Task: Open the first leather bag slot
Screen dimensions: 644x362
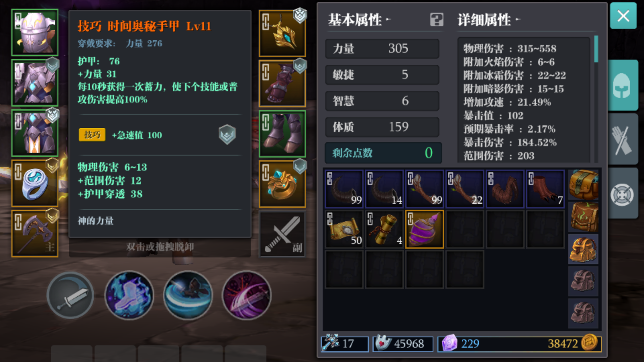Action: coord(583,185)
